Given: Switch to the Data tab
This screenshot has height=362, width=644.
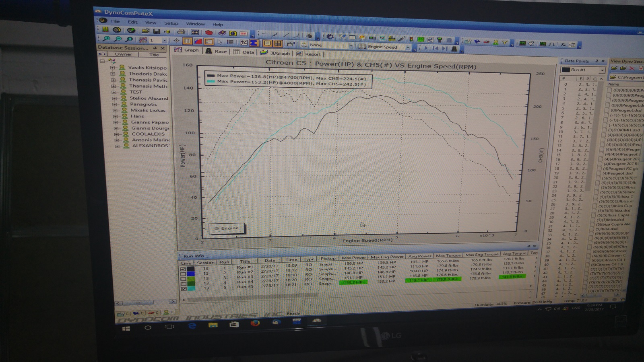Looking at the screenshot, I should [244, 52].
